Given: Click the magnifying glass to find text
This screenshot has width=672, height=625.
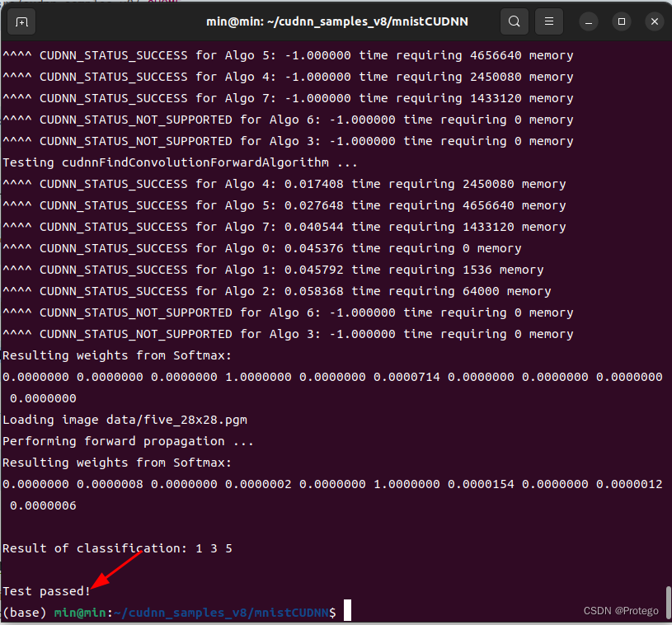Looking at the screenshot, I should click(514, 21).
